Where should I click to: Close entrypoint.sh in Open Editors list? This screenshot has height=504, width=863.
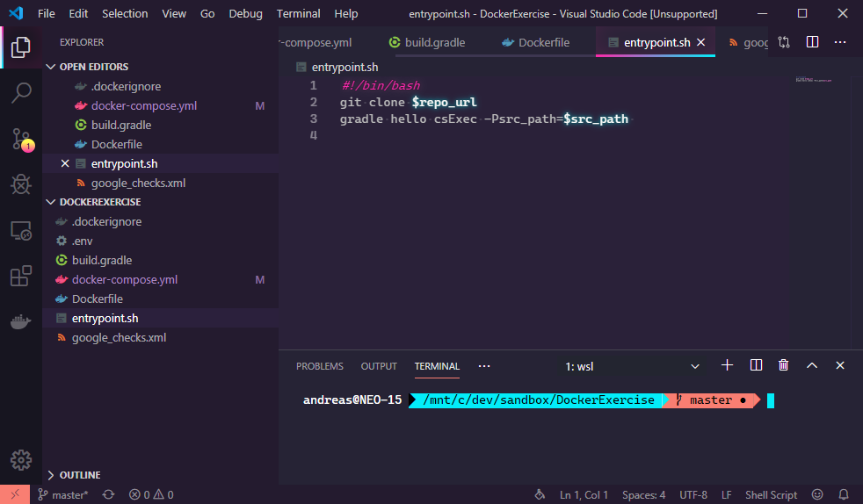tap(65, 164)
